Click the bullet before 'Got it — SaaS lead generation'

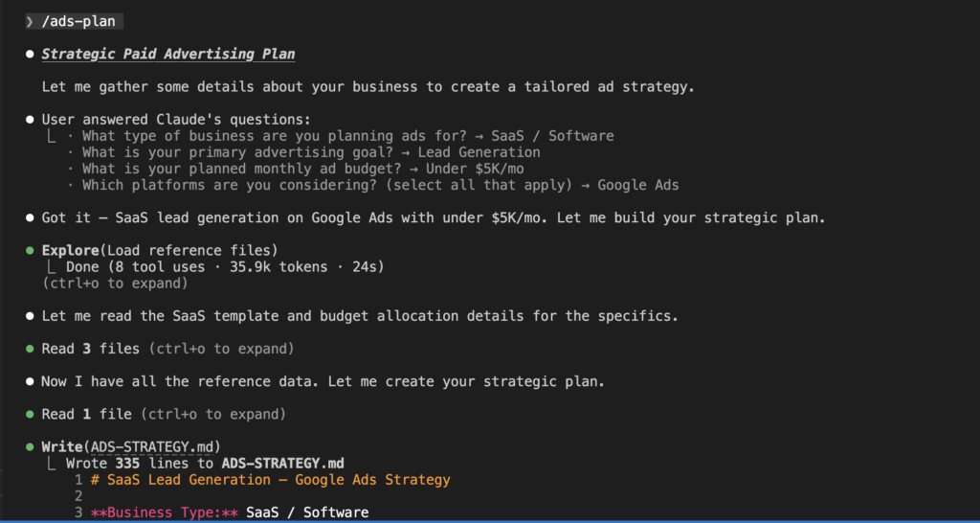[31, 217]
